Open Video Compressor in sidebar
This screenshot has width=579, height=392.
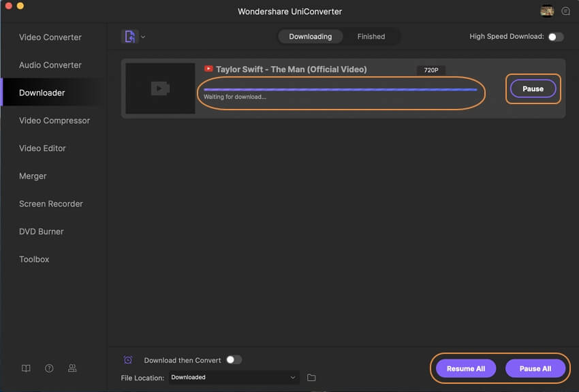click(54, 120)
